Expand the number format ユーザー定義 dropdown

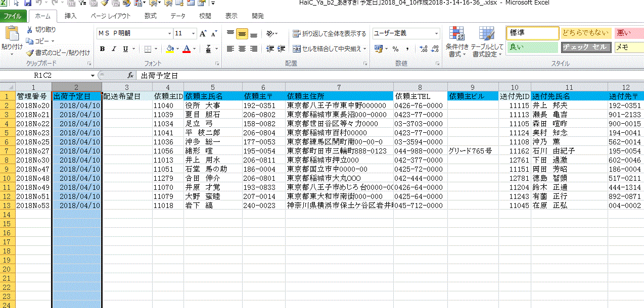(x=436, y=34)
